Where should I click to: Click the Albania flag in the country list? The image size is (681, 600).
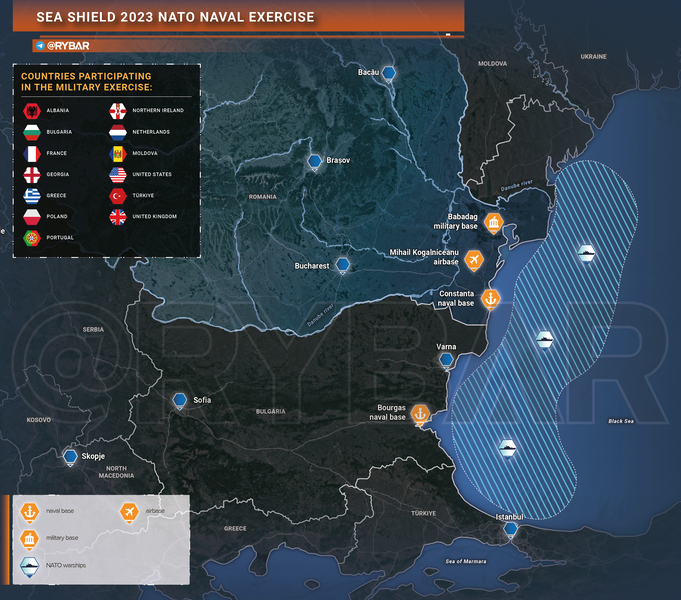(x=31, y=110)
